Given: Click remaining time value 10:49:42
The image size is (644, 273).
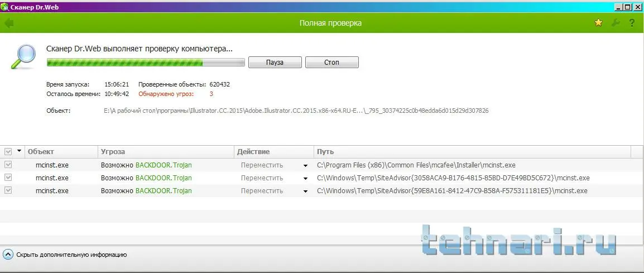Looking at the screenshot, I should point(117,94).
